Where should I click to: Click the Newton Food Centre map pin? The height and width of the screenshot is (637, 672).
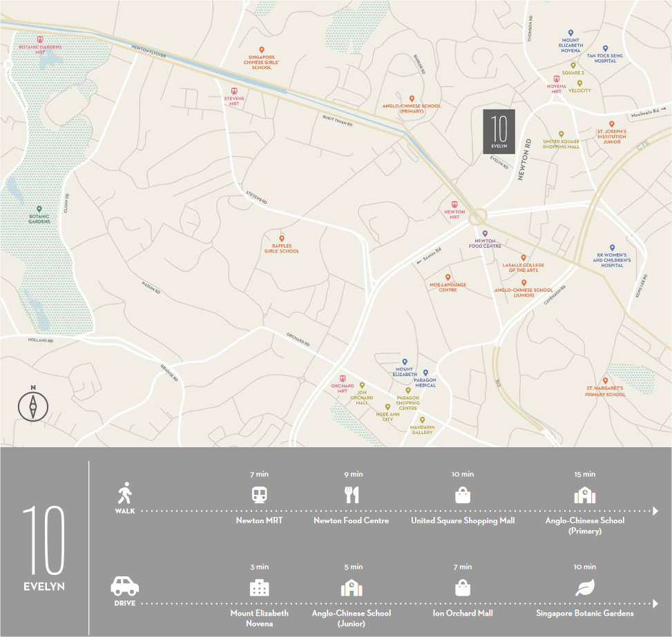pos(485,234)
